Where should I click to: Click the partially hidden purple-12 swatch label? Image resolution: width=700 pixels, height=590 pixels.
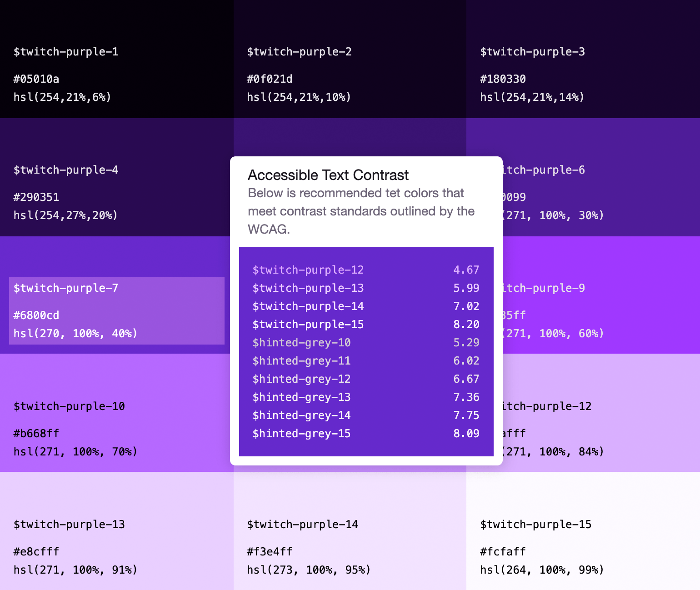pyautogui.click(x=547, y=406)
